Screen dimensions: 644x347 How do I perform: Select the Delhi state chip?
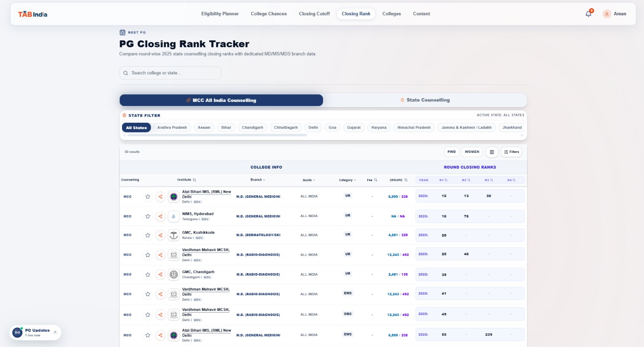click(x=313, y=127)
